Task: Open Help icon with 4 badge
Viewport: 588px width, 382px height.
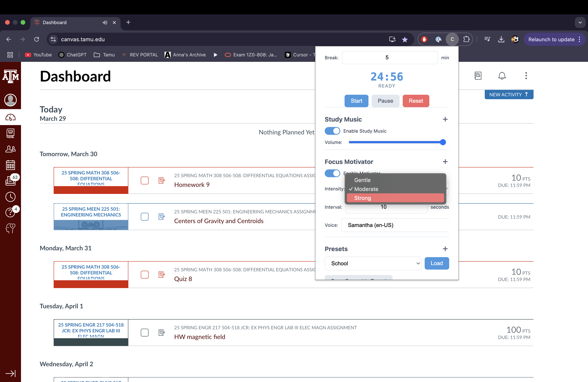Action: (x=10, y=212)
